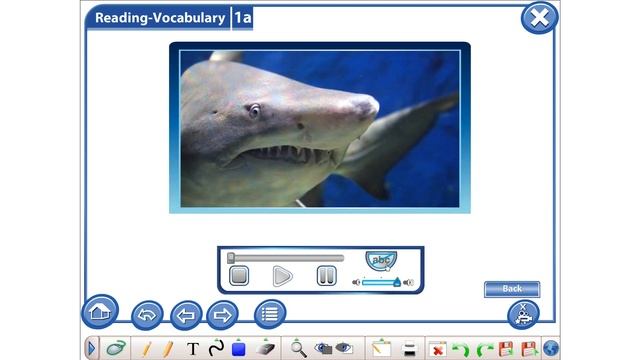Viewport: 640px width, 360px height.
Task: Go to the next page arrow
Action: click(222, 315)
